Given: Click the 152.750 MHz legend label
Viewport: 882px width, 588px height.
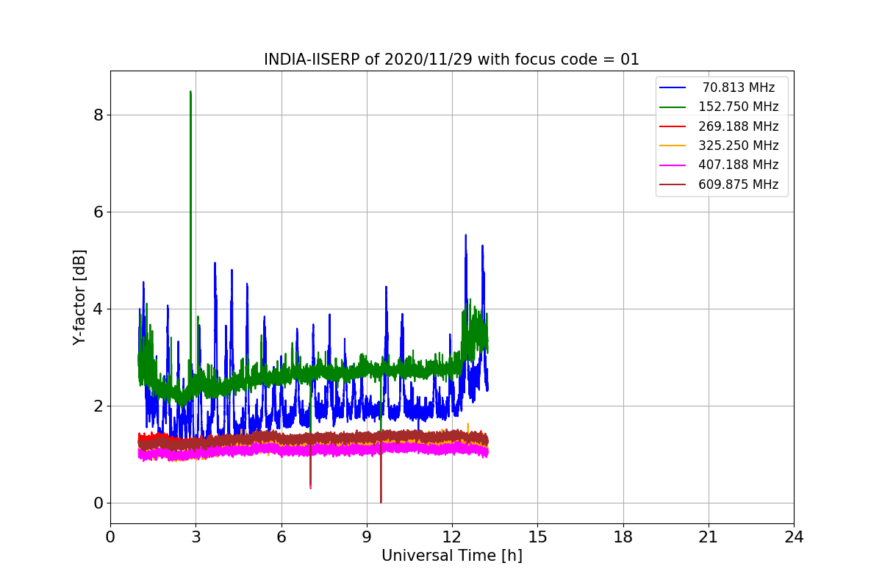Looking at the screenshot, I should 739,107.
